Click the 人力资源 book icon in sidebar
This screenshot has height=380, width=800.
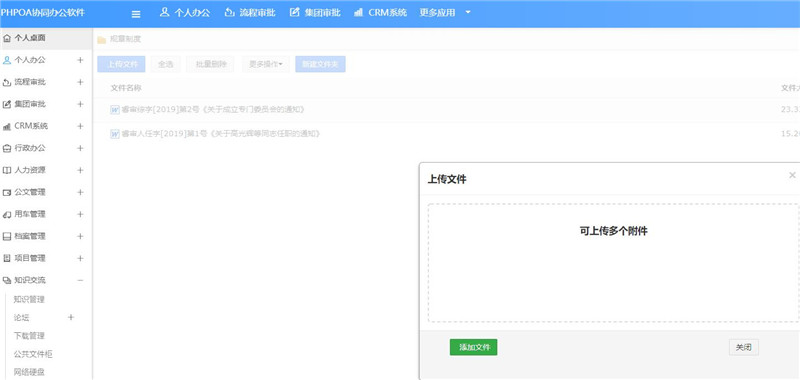click(x=7, y=170)
